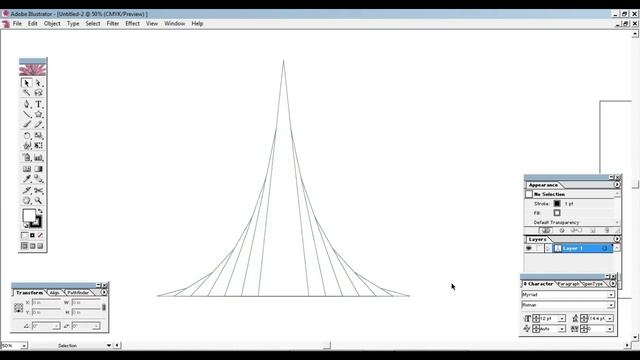The height and width of the screenshot is (360, 640).
Task: Click the toolbox fill color box
Action: [x=29, y=215]
